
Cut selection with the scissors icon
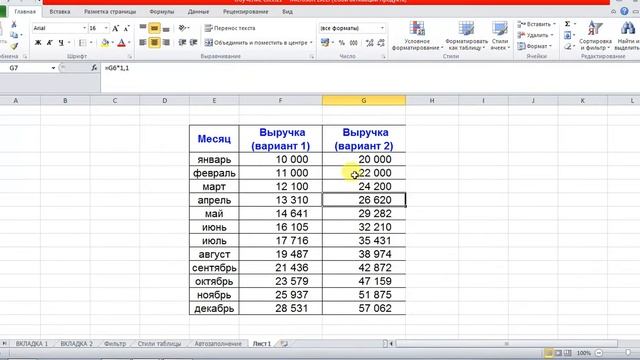click(x=14, y=25)
